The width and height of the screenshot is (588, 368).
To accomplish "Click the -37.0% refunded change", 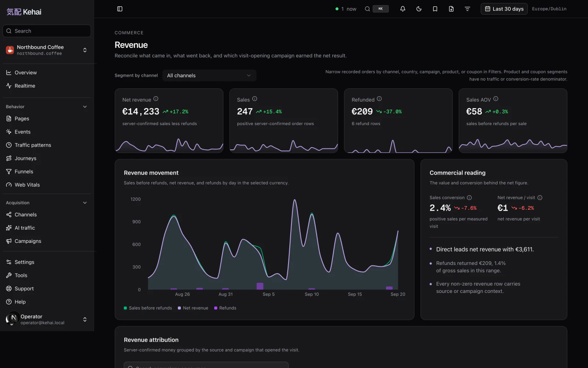I will click(389, 112).
